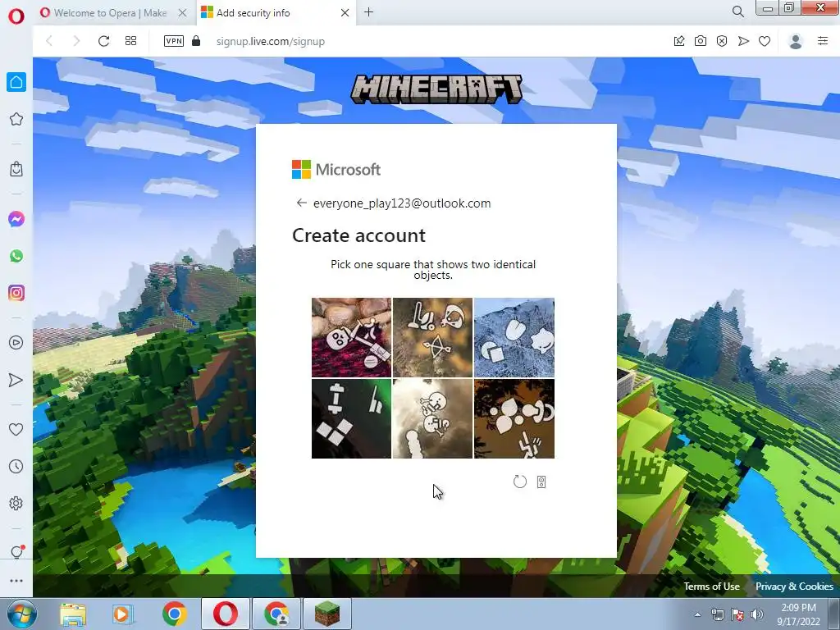The height and width of the screenshot is (630, 840).
Task: View site security padlock info
Action: [x=196, y=41]
